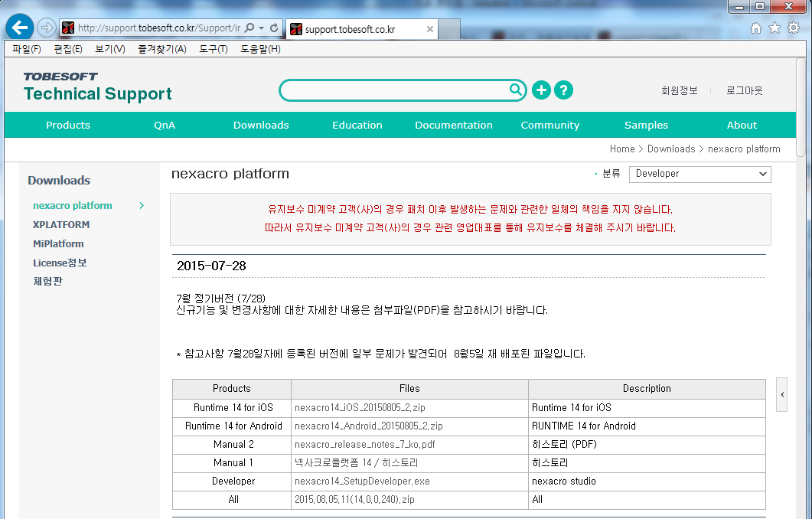Open the About nav menu
This screenshot has height=519, width=812.
tap(742, 125)
